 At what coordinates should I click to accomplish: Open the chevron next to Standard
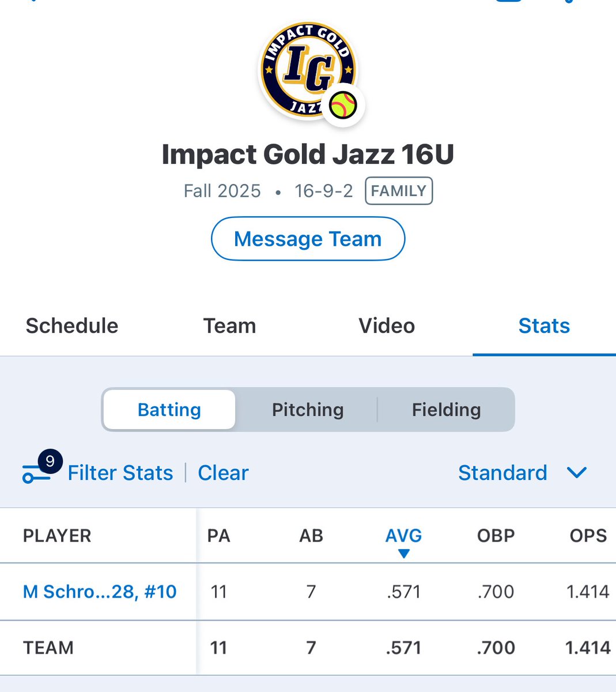577,473
